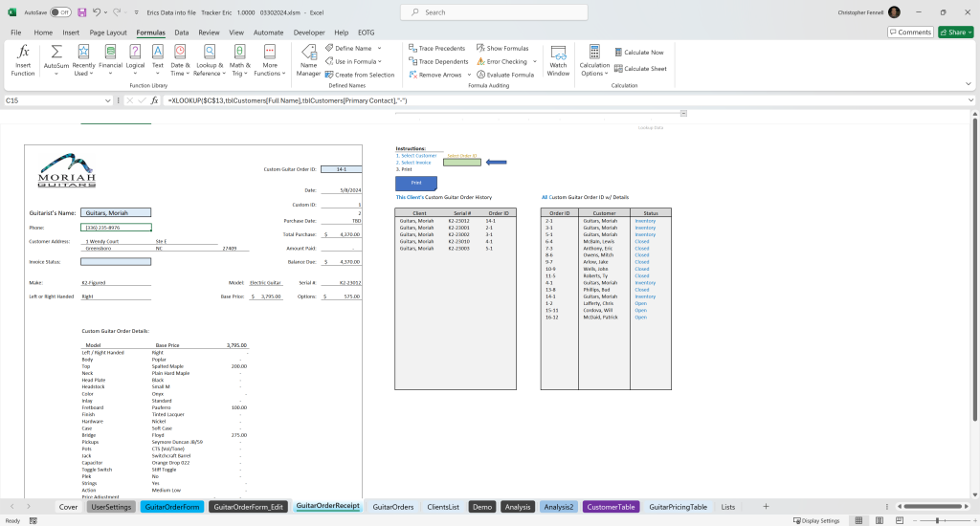The width and height of the screenshot is (980, 526).
Task: Switch to Normal view in status bar
Action: pos(858,520)
